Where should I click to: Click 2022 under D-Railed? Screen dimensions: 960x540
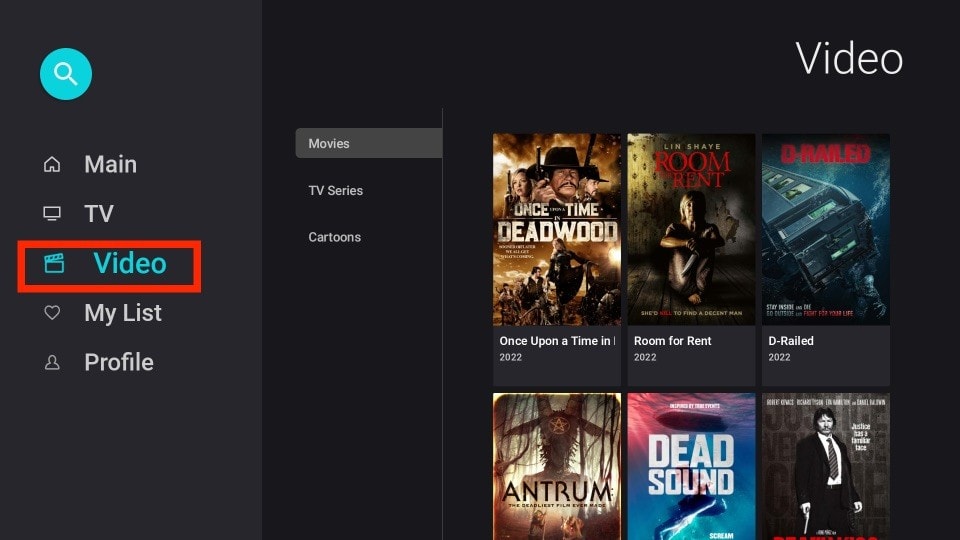[779, 357]
